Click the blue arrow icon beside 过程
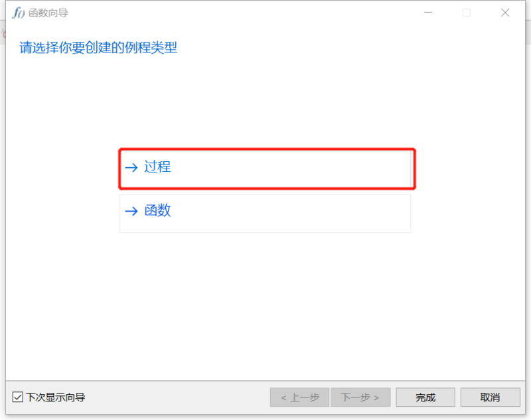Image resolution: width=531 pixels, height=420 pixels. [x=131, y=167]
